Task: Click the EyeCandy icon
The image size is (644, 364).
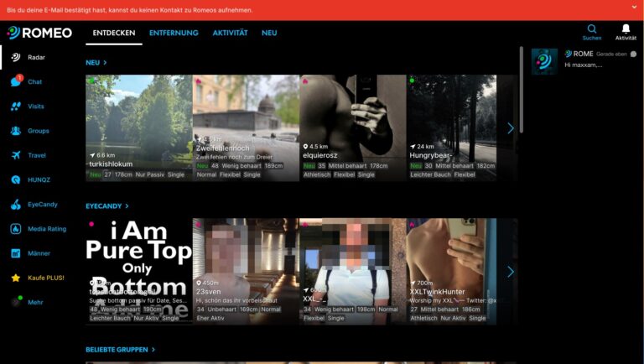Action: click(16, 204)
